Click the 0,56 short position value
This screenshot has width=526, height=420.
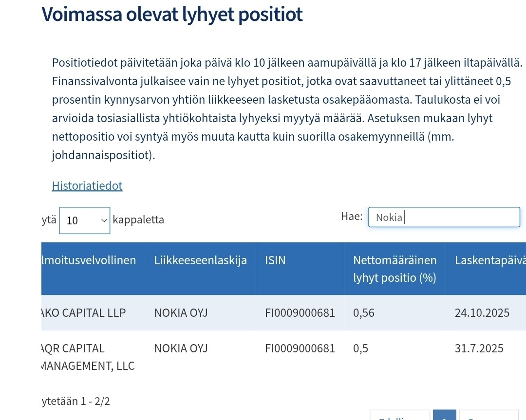pos(364,313)
